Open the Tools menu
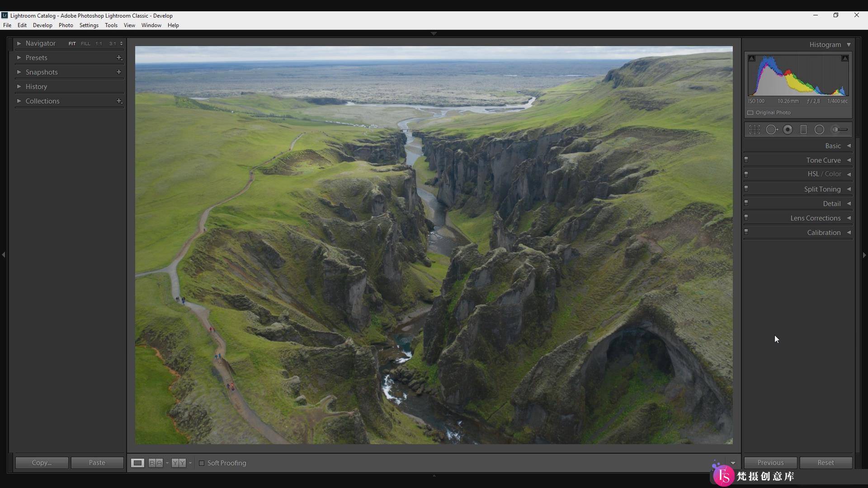 click(x=111, y=25)
